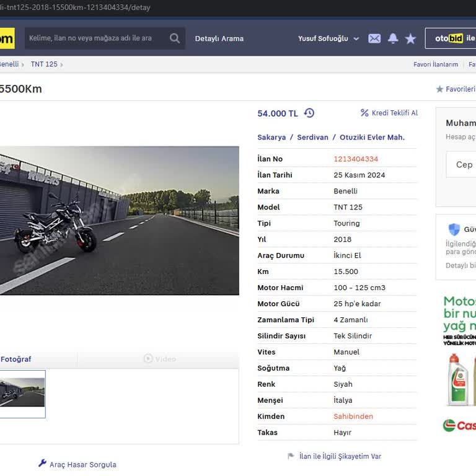
Task: Click the date 25 Kasım 2024
Action: [359, 175]
